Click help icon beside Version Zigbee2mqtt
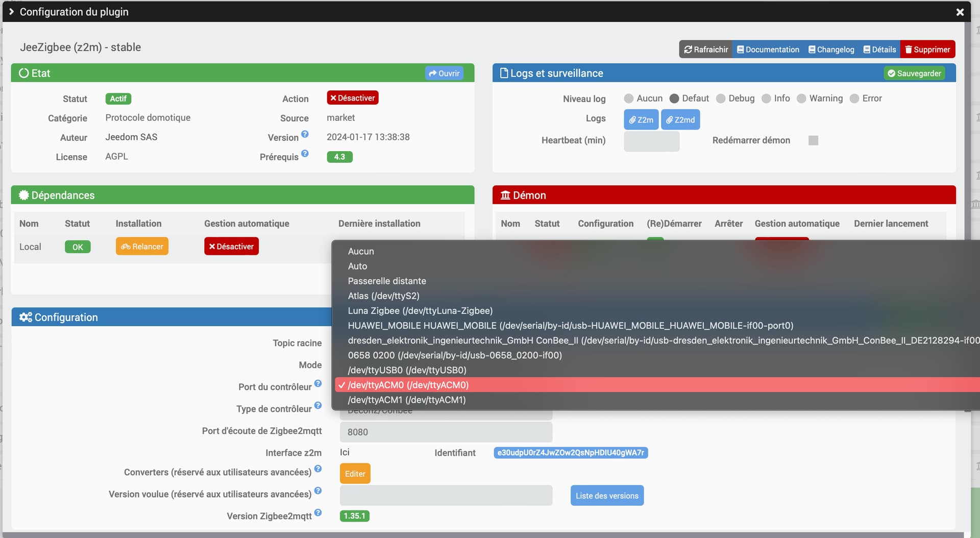 (x=318, y=512)
